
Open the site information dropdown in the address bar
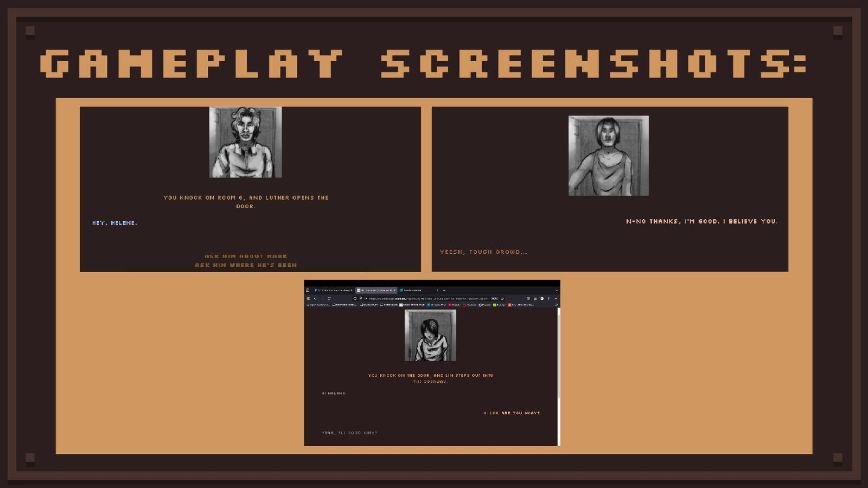point(361,298)
